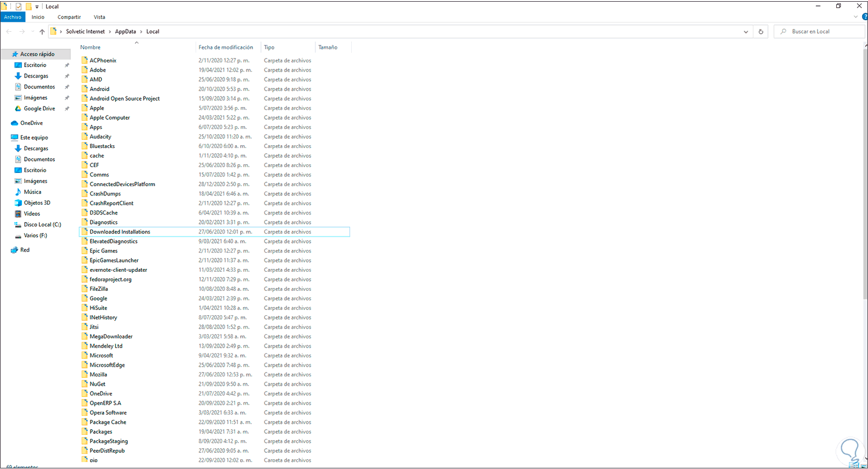868x469 pixels.
Task: Sort by the Tamaño column header
Action: point(328,47)
